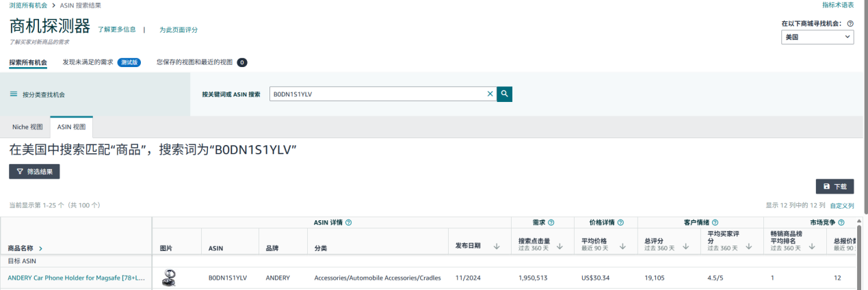Open the category hamburger menu icon
Viewport: 868px width, 290px height.
click(x=14, y=94)
